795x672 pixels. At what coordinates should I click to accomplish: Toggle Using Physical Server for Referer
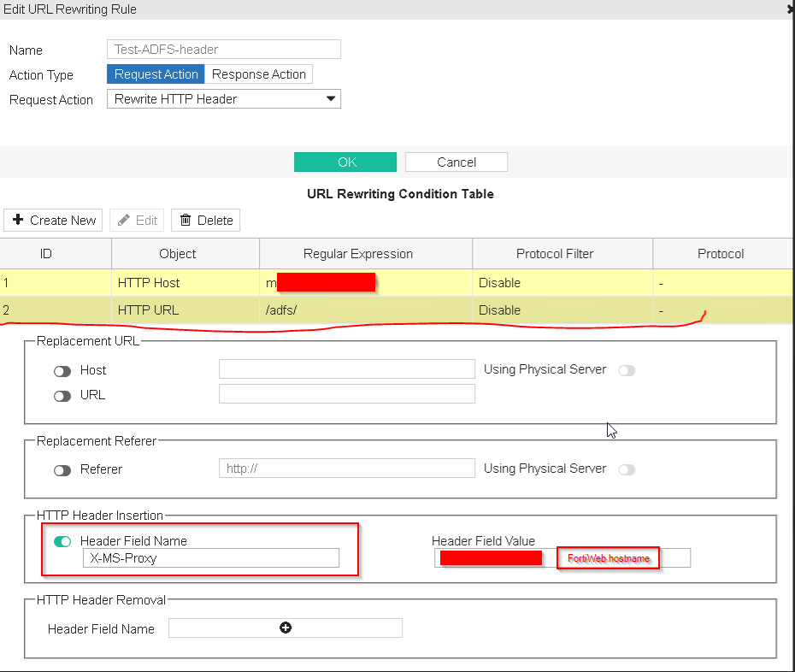pyautogui.click(x=627, y=469)
